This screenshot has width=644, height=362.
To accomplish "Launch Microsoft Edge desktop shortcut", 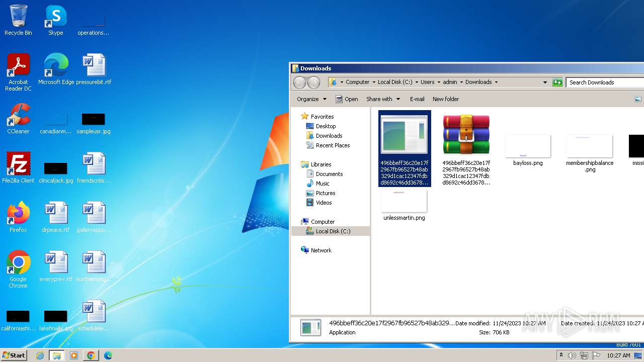I will coord(56,69).
